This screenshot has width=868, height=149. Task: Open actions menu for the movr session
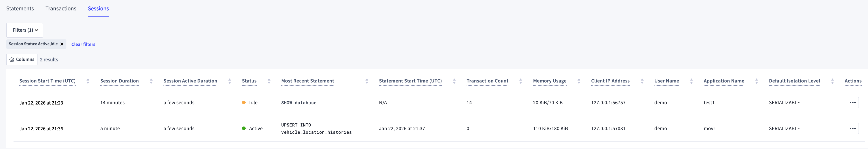[852, 128]
